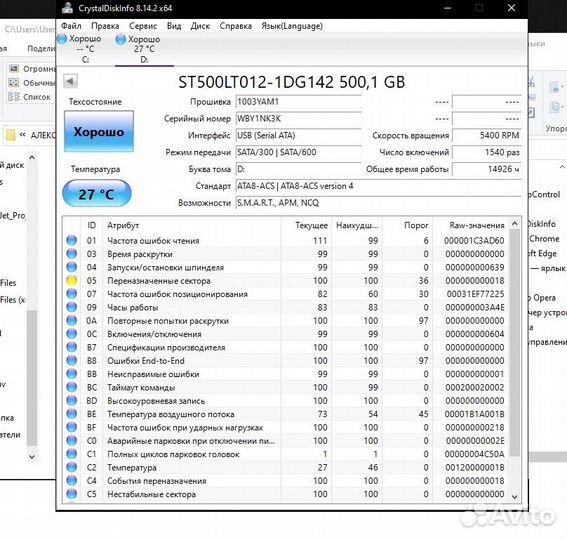Click status icon for Высокоуровневая запись
The width and height of the screenshot is (567, 540).
coord(72,400)
